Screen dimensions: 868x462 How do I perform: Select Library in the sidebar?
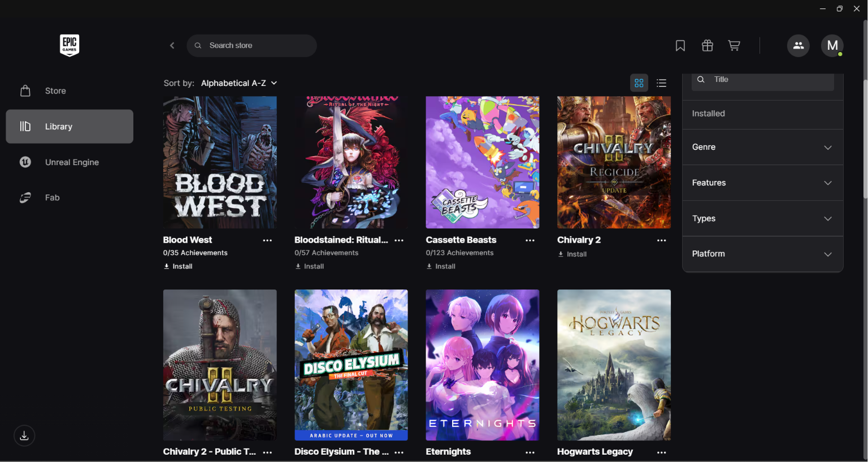point(70,127)
